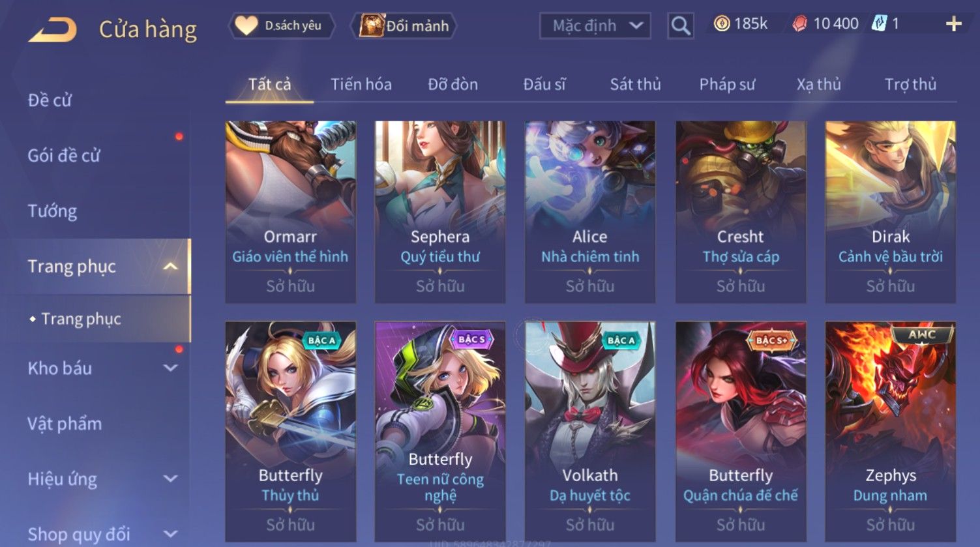This screenshot has width=980, height=547.
Task: Select Alice Nhà chiêm tinh skin card
Action: (x=590, y=212)
